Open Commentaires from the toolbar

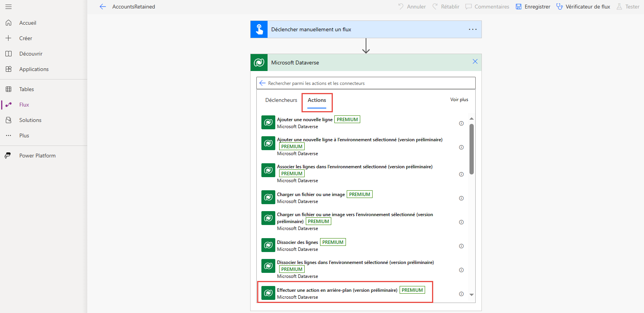487,7
